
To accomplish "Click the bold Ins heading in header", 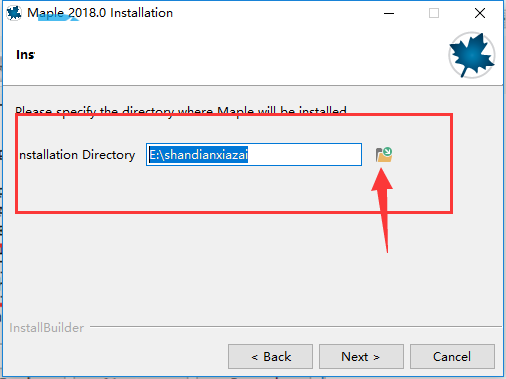I will coord(25,55).
